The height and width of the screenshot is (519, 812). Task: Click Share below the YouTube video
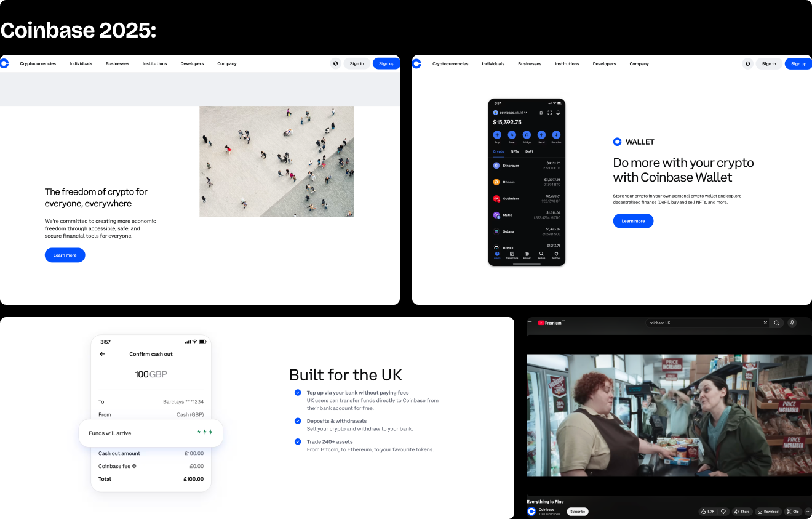point(742,512)
